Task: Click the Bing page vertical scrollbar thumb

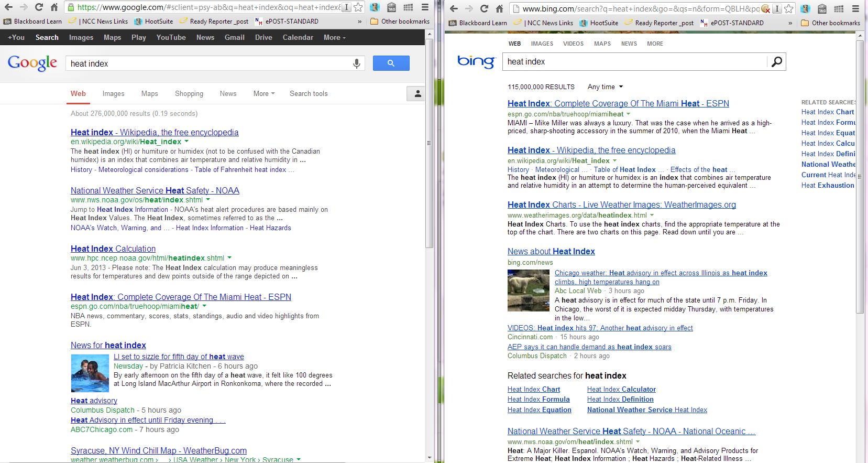Action: pos(860,176)
